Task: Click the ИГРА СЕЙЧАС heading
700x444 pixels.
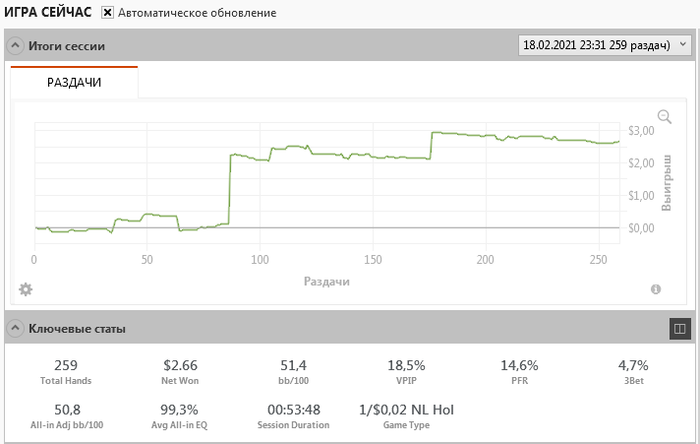Action: click(x=48, y=13)
